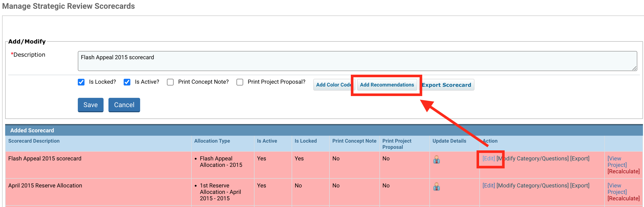
Task: View Project for April 2015 Reserve Allocation
Action: pos(617,189)
